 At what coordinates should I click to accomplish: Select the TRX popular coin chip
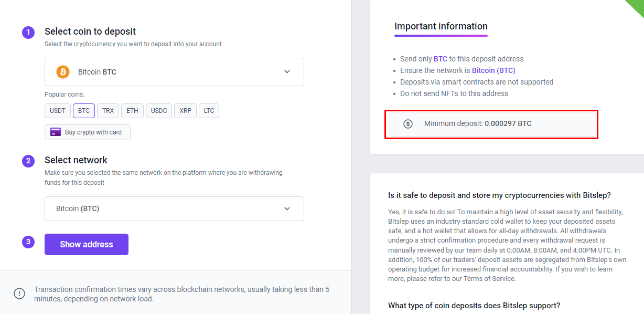click(x=108, y=111)
